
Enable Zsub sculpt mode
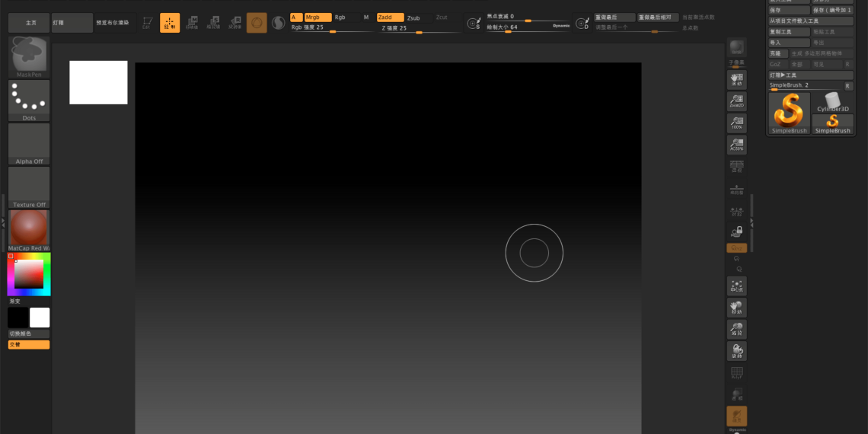413,18
